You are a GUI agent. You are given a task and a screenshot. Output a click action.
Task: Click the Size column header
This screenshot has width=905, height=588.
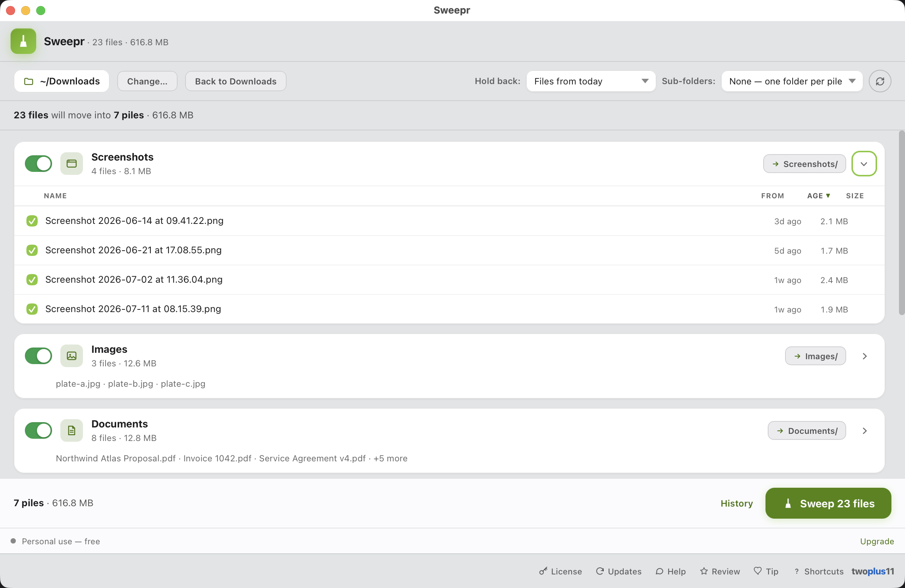pyautogui.click(x=854, y=196)
